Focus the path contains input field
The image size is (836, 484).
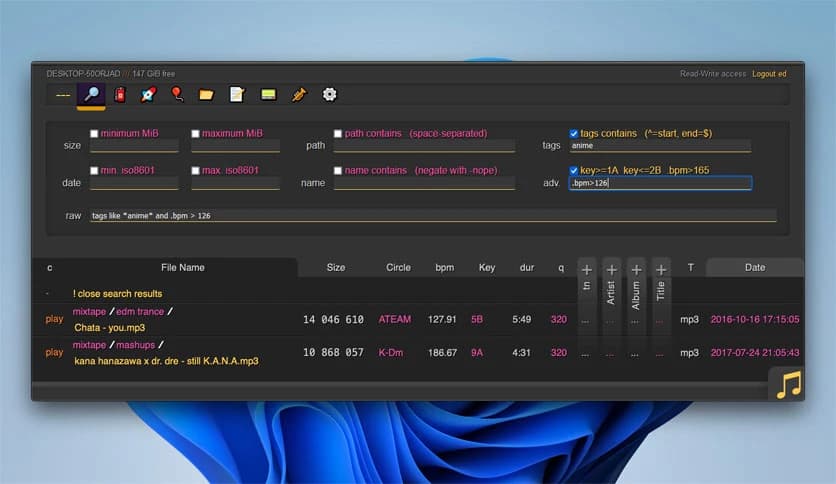tap(424, 146)
